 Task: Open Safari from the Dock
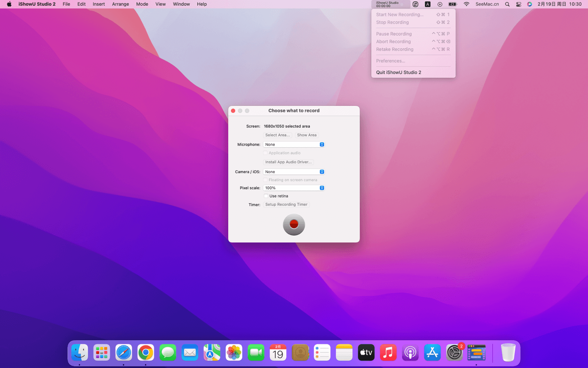tap(123, 352)
